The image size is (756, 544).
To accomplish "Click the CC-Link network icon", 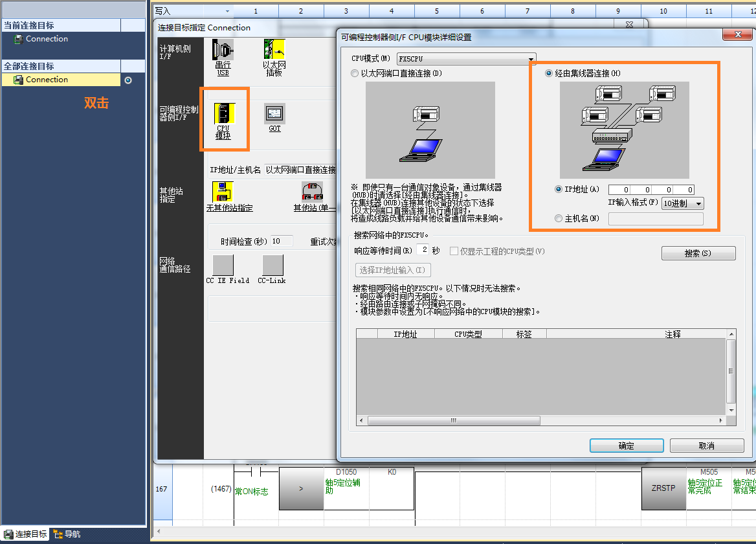I will click(x=272, y=265).
